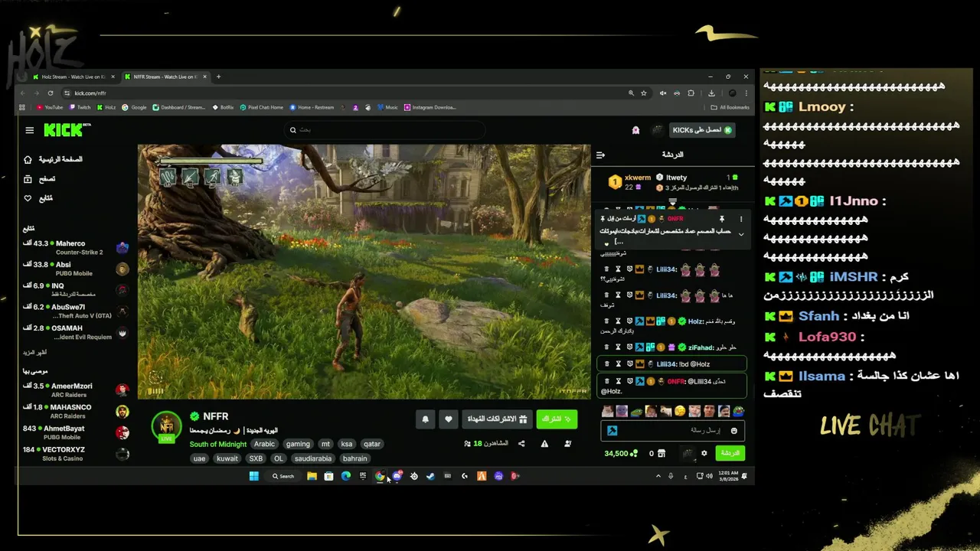Click the gift subscriptions button
Viewport: 980px width, 551px height.
click(498, 419)
